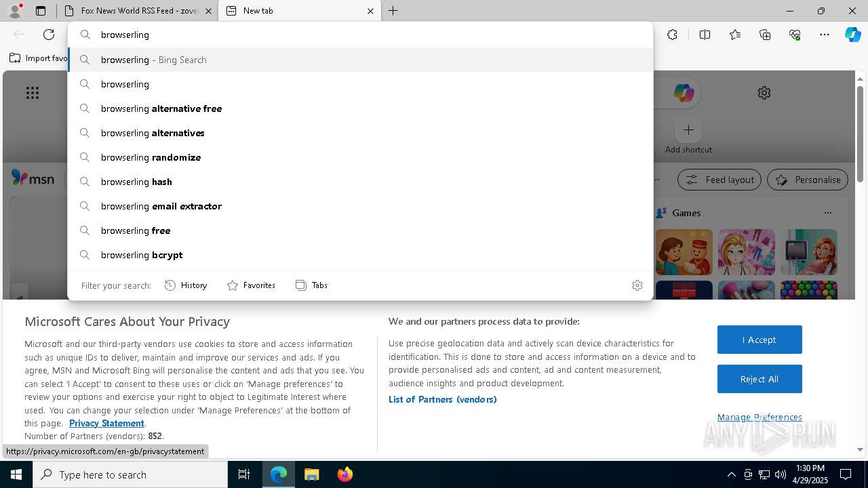868x488 pixels.
Task: Click the browser refresh button
Action: tap(49, 35)
